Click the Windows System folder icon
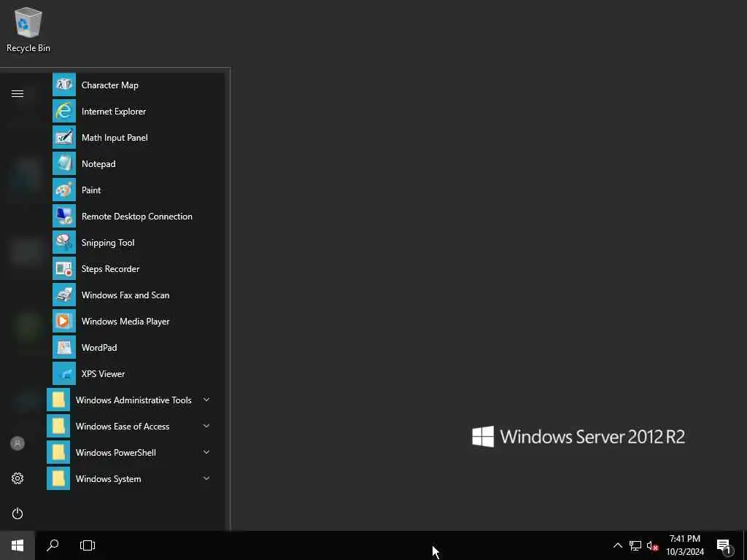The image size is (747, 560). [x=58, y=478]
